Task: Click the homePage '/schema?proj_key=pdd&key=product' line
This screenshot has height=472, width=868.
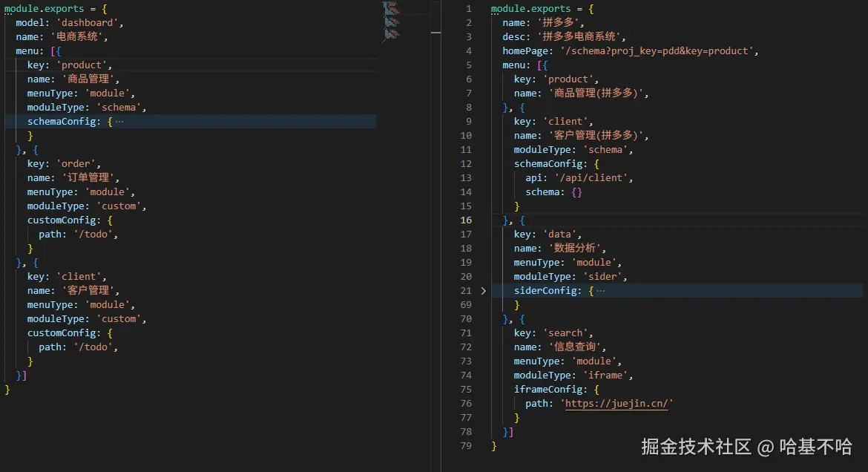Action: point(630,51)
